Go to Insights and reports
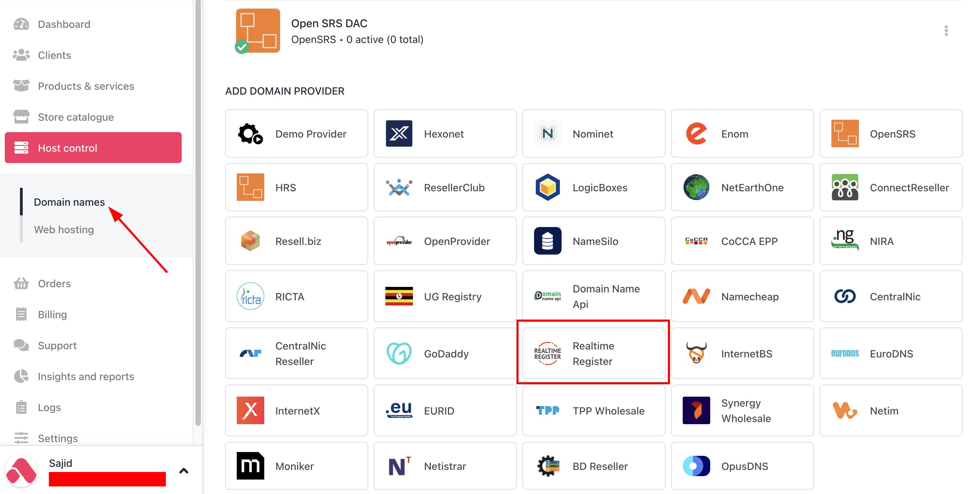The width and height of the screenshot is (980, 494). click(86, 376)
